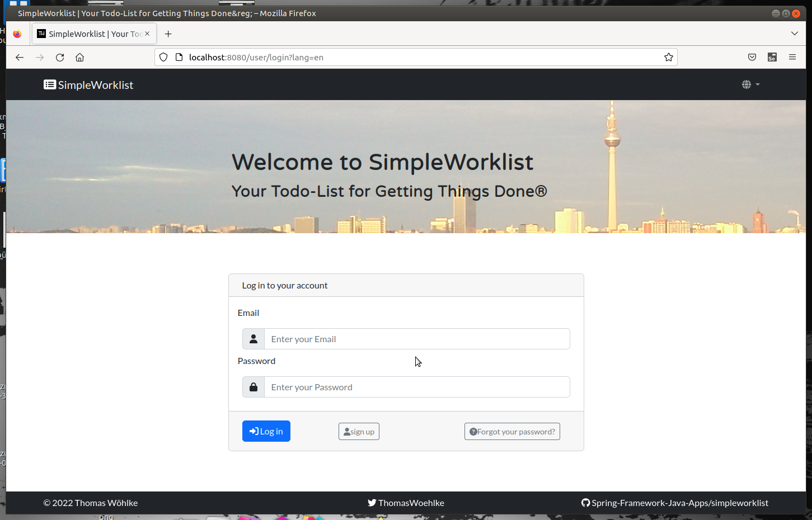Viewport: 812px width, 520px height.
Task: Click the blue Log in button
Action: click(x=266, y=431)
